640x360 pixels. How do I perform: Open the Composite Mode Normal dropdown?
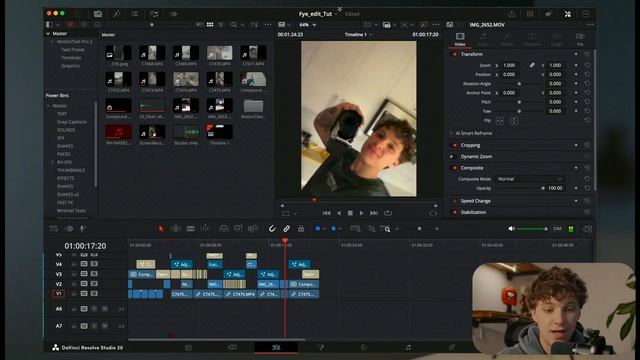[530, 179]
